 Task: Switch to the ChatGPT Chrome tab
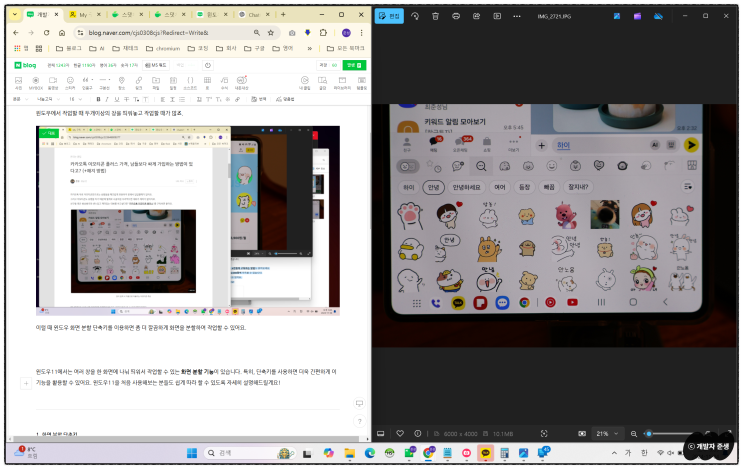[255, 15]
